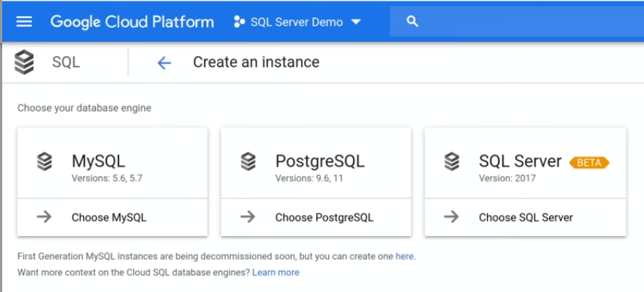The height and width of the screenshot is (292, 644).
Task: Click the search magnifier icon
Action: 412,22
